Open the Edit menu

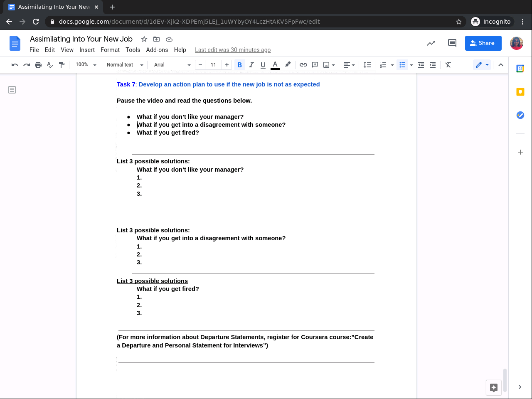pos(50,50)
